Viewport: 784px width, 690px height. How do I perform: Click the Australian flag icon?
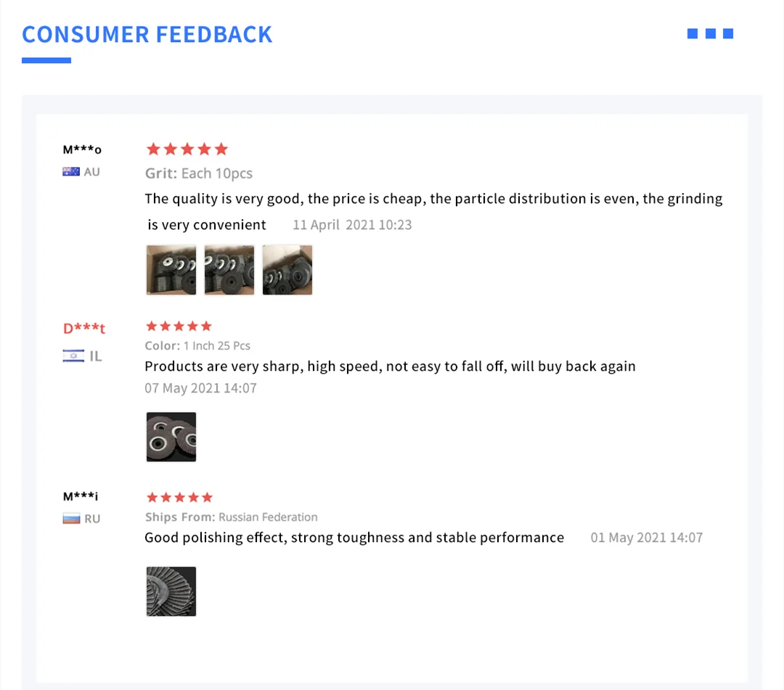pos(71,172)
